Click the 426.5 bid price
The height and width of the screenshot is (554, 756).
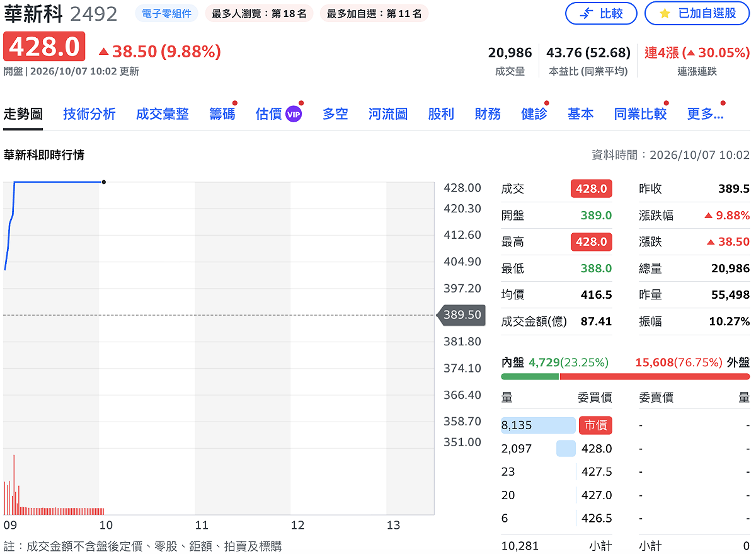click(x=596, y=519)
